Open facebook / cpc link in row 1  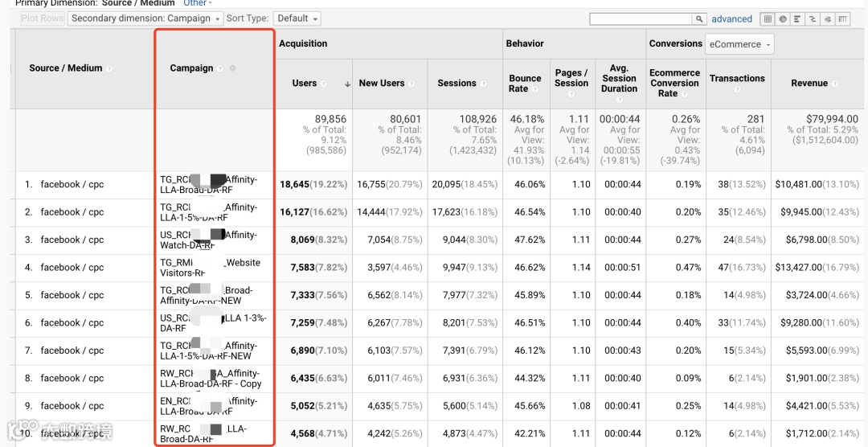[x=72, y=184]
